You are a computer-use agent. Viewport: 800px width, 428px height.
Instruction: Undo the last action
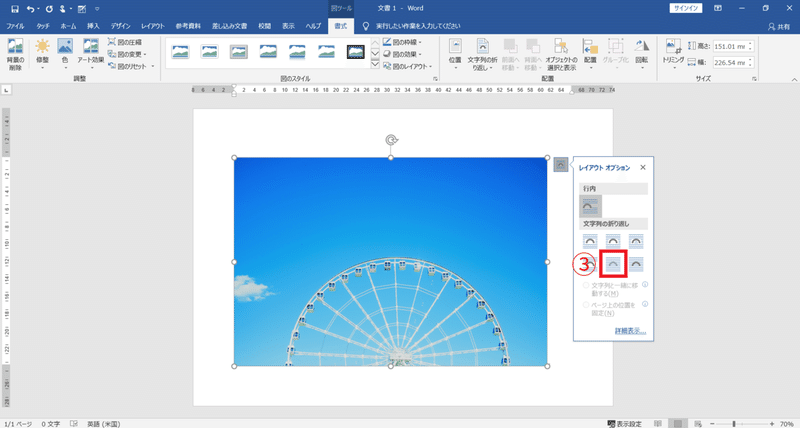click(31, 9)
